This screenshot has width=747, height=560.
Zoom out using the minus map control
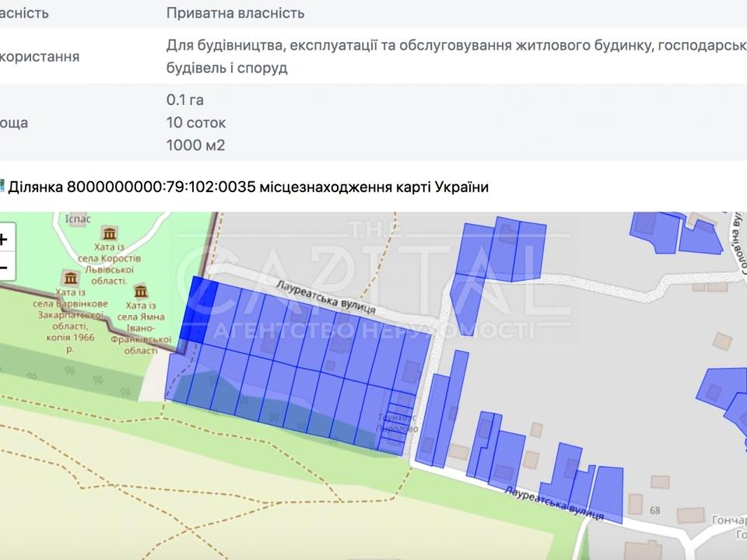pyautogui.click(x=5, y=266)
